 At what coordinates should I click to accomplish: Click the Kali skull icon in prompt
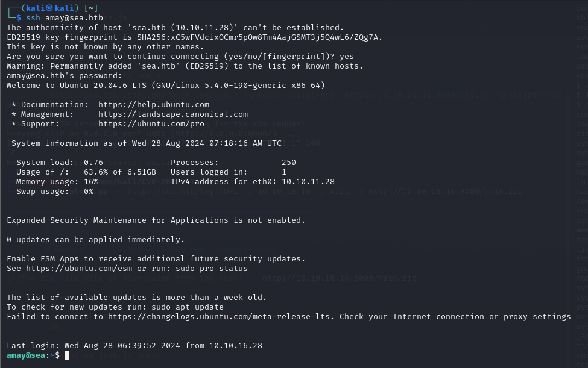coord(49,8)
